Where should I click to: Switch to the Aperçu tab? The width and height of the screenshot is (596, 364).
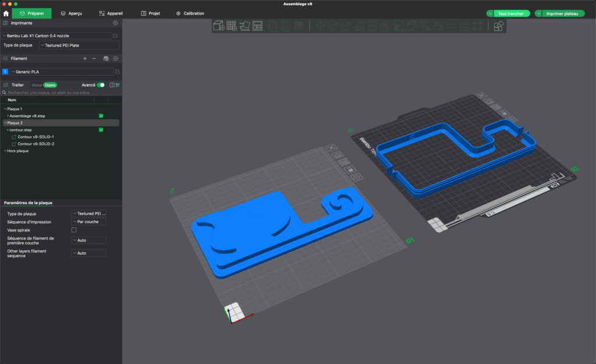tap(70, 13)
